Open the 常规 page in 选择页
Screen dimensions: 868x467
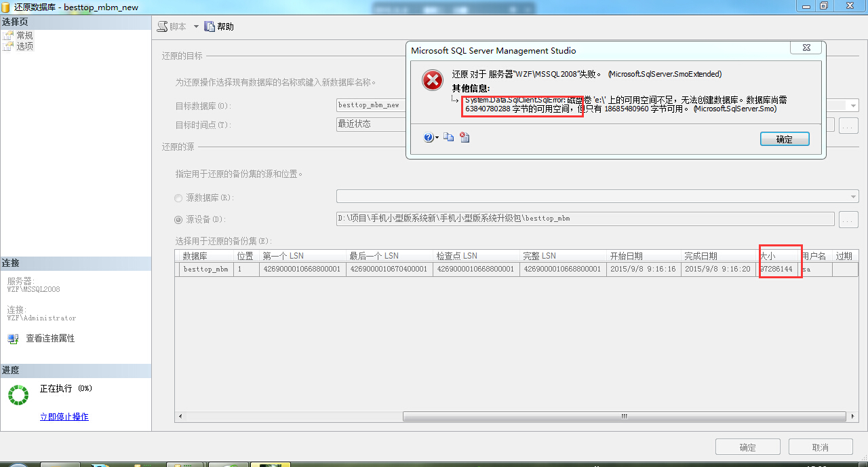tap(24, 35)
